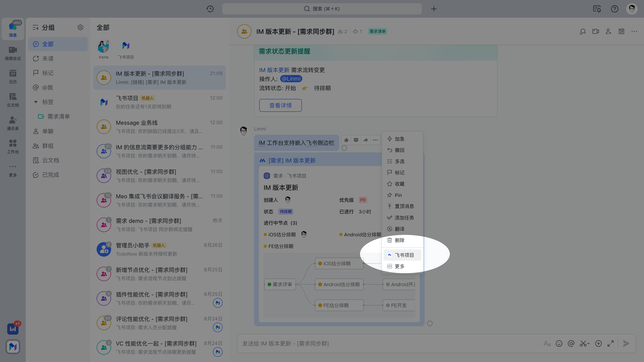Screen dimensions: 644x362
Task: Choose 更多 in the context menu
Action: [x=402, y=266]
